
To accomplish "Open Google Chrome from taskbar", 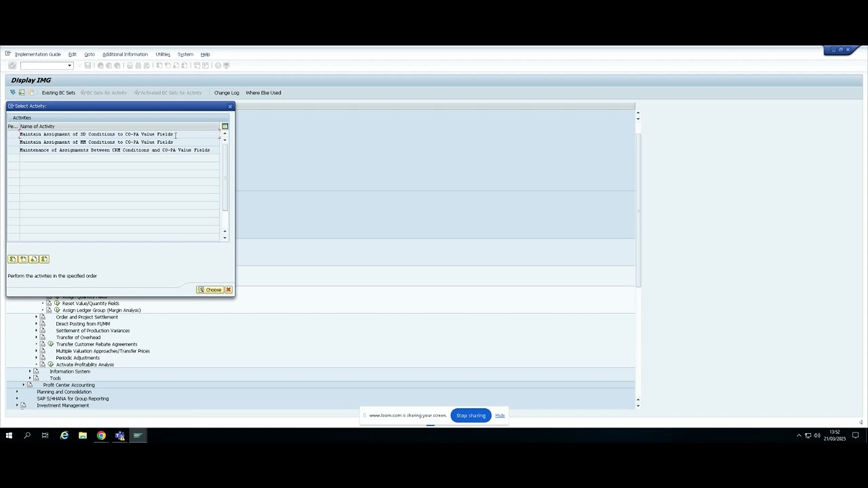I will (x=101, y=436).
